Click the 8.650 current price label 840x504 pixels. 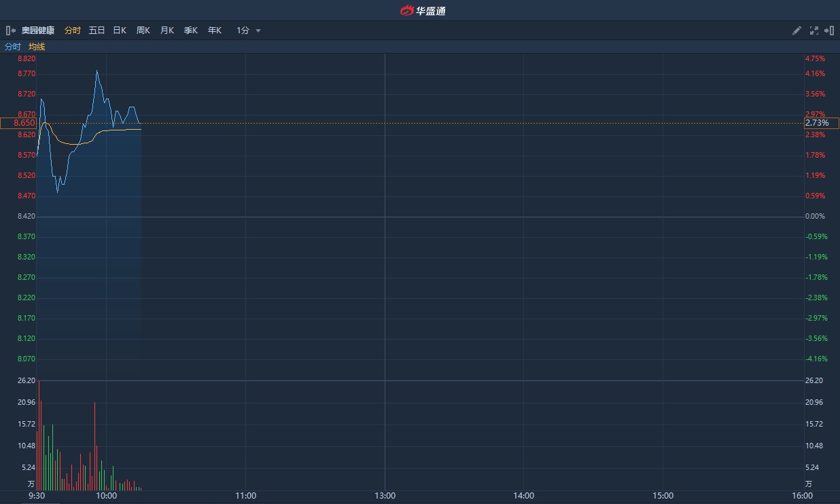click(18, 123)
